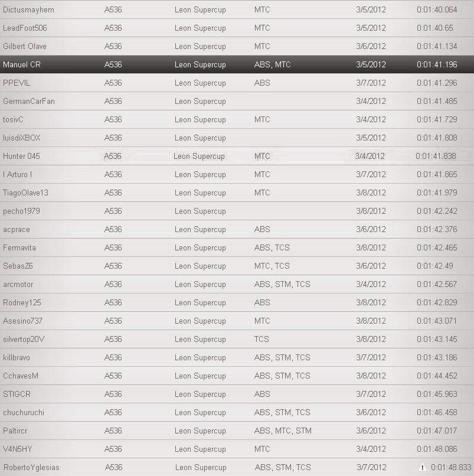Select I Arturo I's Leon Supercup car

coord(200,174)
